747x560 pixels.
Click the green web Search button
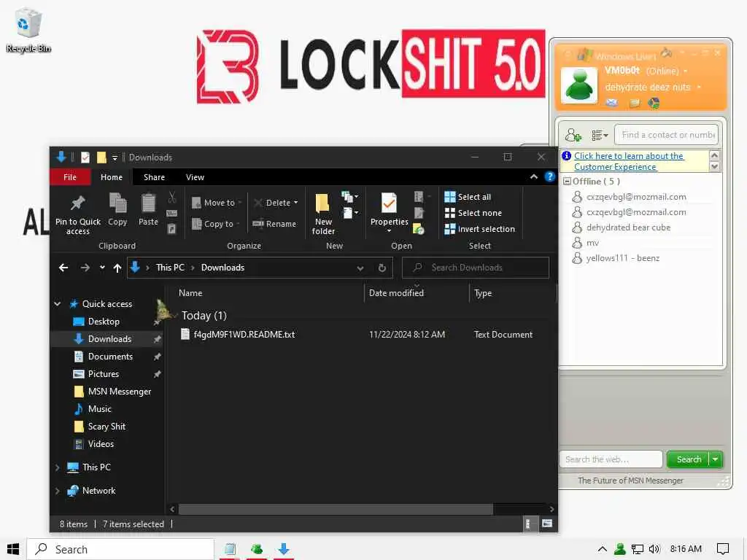(x=689, y=459)
